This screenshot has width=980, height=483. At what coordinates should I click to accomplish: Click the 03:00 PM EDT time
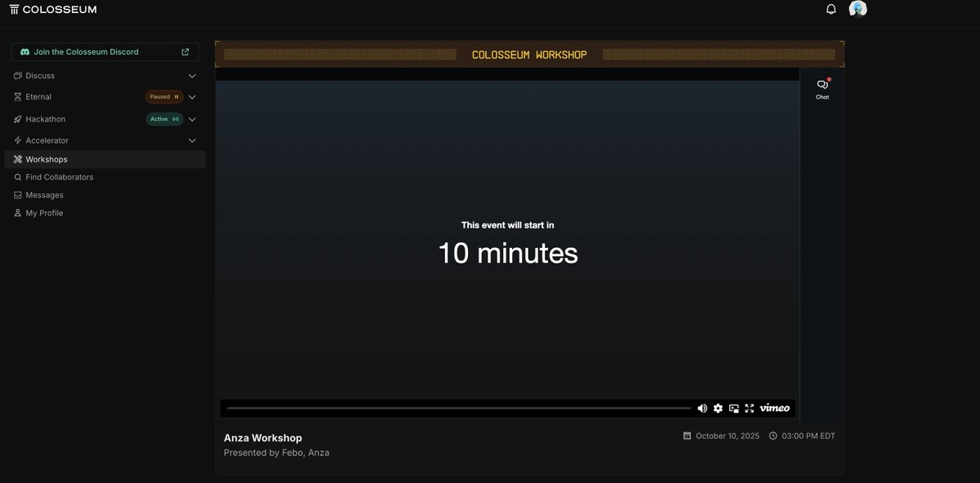click(808, 436)
